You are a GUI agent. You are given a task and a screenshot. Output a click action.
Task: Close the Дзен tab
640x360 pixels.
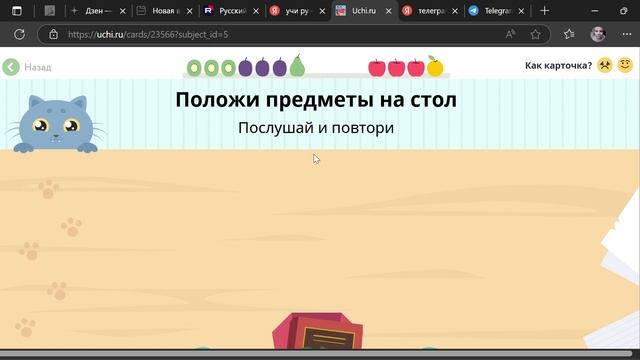(122, 11)
